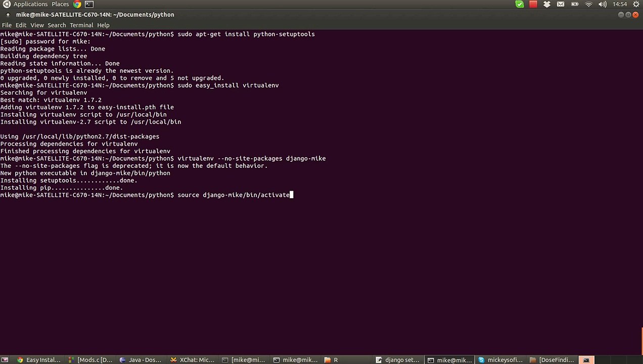Switch to R folder taskbar window
This screenshot has width=643, height=364.
(347, 360)
